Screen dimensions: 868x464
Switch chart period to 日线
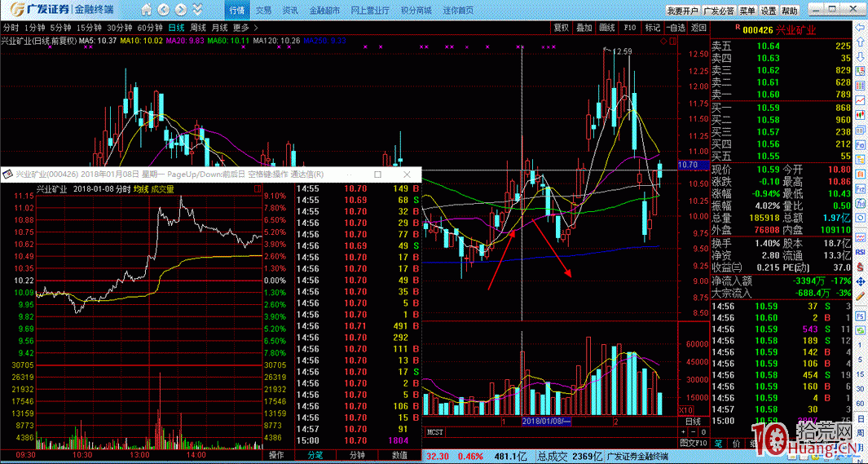[x=177, y=28]
